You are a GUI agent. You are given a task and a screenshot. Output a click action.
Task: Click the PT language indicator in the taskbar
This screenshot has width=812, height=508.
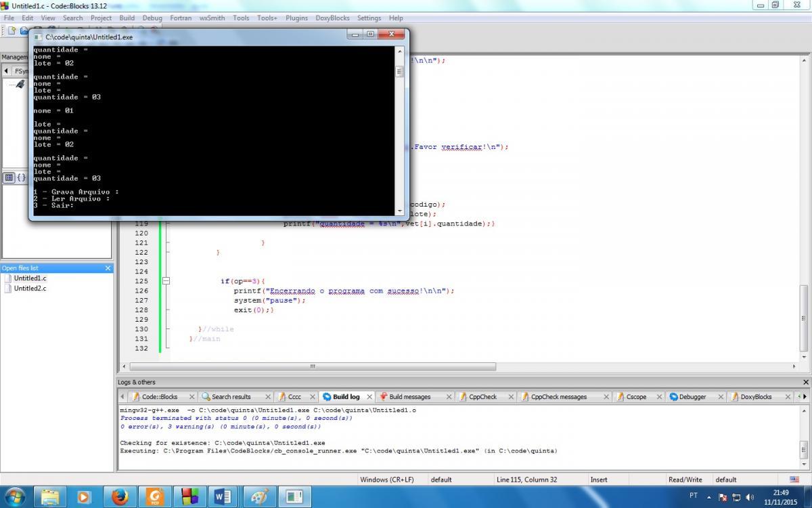694,496
